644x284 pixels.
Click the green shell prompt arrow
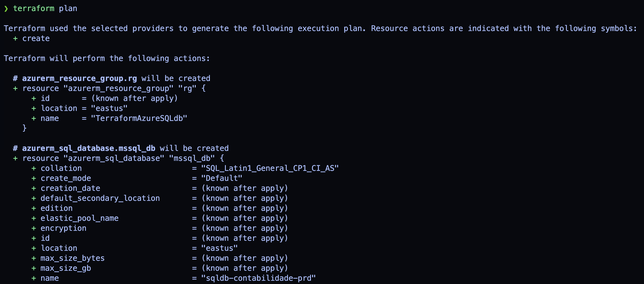pos(6,9)
